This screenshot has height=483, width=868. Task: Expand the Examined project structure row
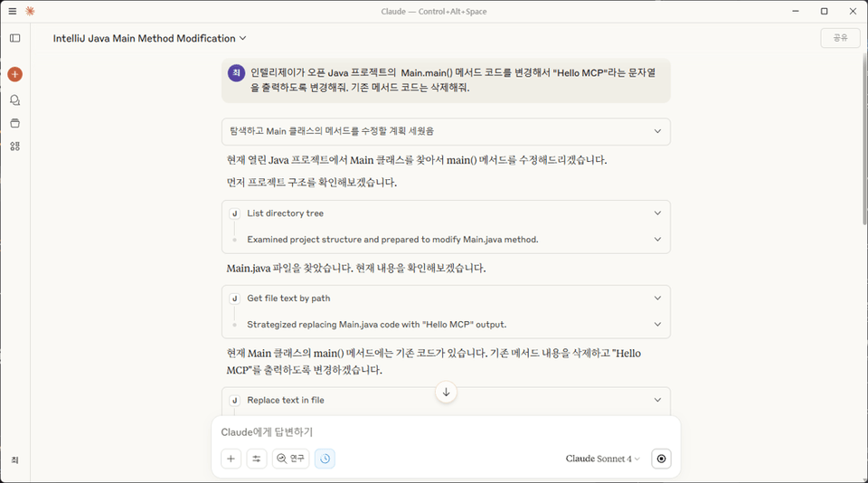point(446,240)
